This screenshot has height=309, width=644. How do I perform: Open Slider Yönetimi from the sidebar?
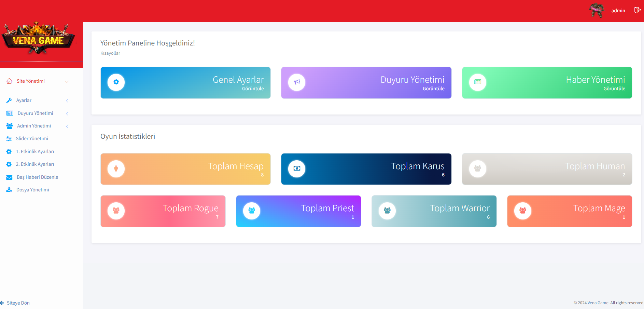tap(32, 139)
